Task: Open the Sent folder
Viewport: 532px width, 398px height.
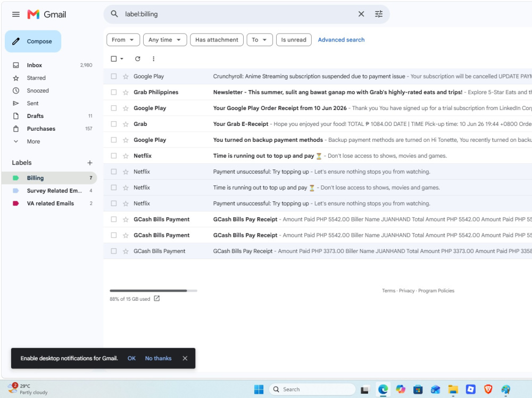Action: [49, 104]
